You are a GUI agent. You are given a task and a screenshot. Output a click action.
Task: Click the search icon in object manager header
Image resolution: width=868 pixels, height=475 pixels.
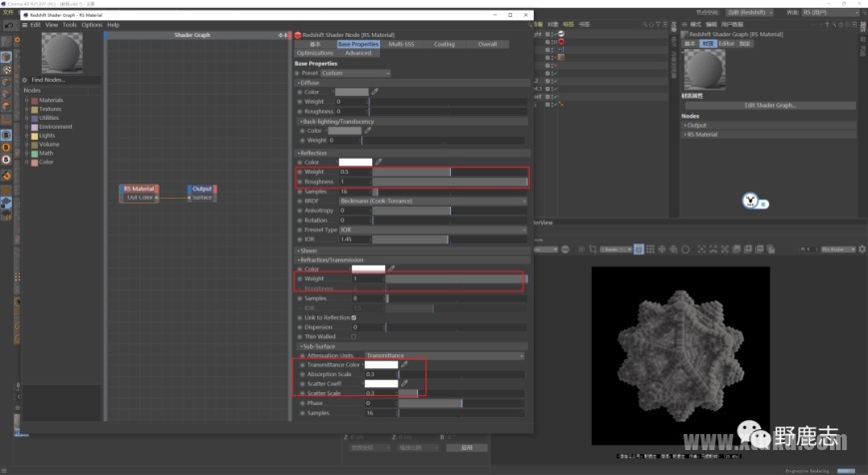click(645, 24)
